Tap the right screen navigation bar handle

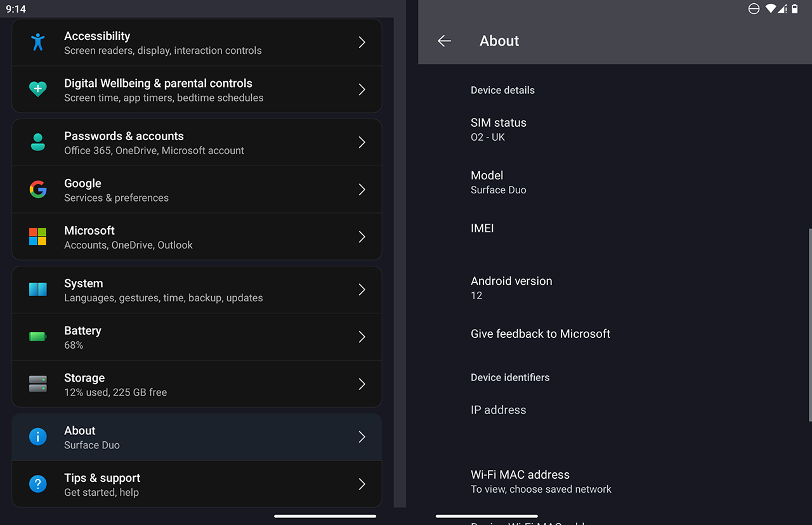point(487,516)
